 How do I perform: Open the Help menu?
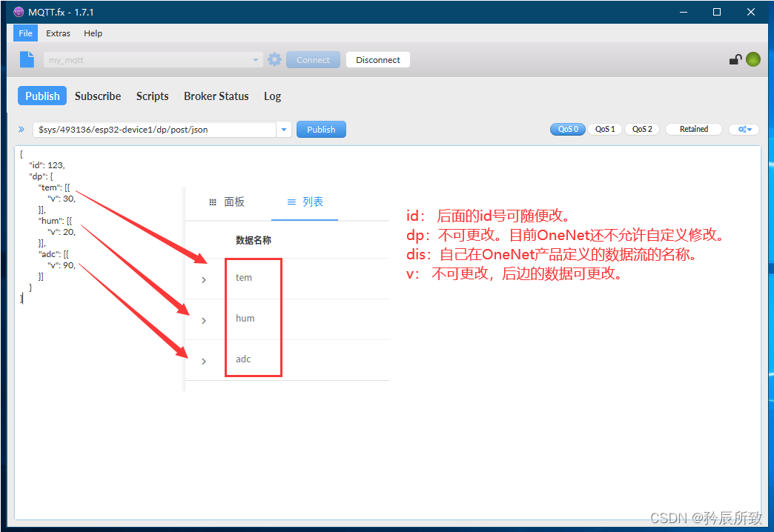pyautogui.click(x=93, y=33)
